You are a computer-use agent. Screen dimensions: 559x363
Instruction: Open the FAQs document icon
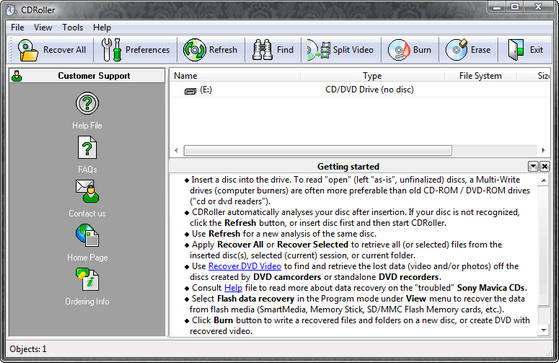[87, 147]
